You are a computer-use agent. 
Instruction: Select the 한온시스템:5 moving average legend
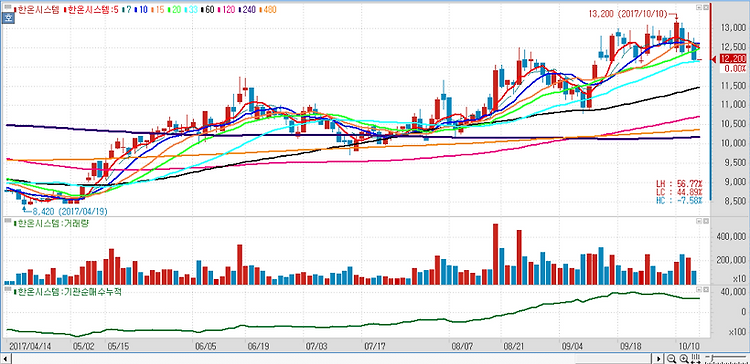pyautogui.click(x=91, y=9)
